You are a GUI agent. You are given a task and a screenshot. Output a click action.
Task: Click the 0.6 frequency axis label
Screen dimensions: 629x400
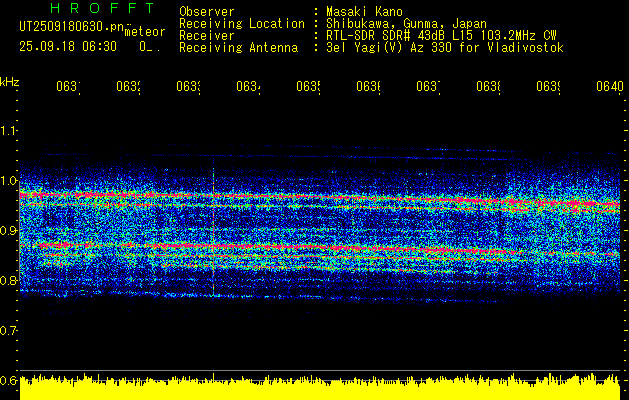point(8,380)
